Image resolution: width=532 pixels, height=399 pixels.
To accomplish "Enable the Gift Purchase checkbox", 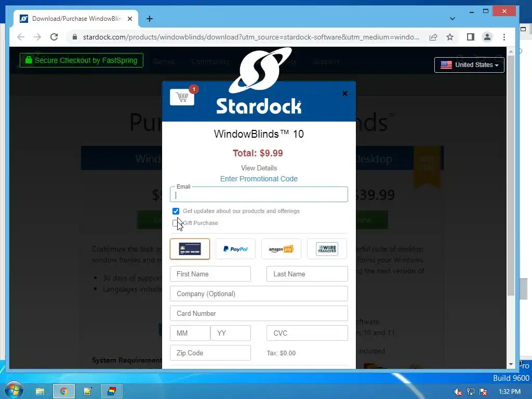I will point(176,223).
